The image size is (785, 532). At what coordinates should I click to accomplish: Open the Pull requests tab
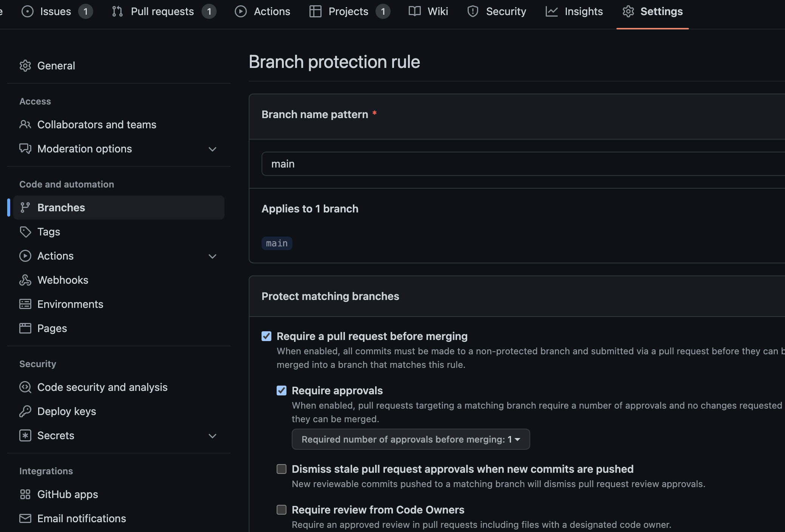click(x=163, y=12)
